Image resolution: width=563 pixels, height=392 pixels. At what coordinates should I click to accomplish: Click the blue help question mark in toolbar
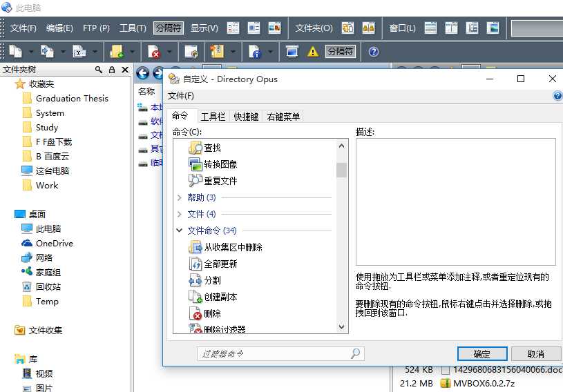tap(374, 52)
